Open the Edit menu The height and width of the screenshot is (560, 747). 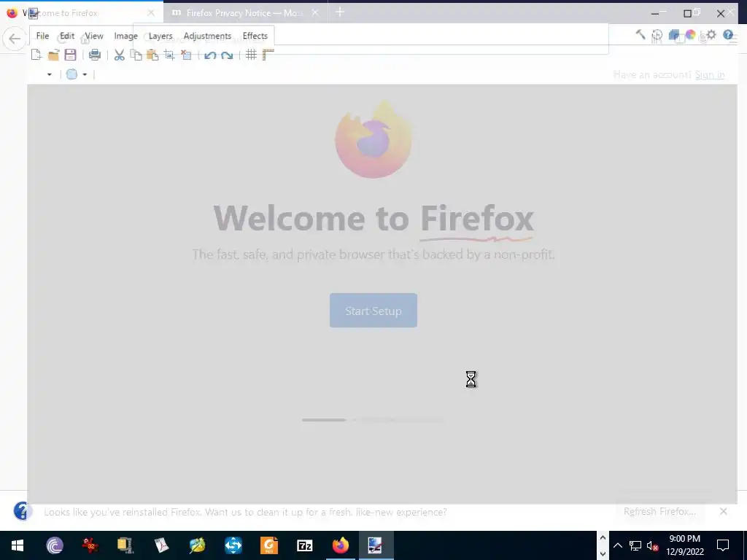tap(67, 36)
